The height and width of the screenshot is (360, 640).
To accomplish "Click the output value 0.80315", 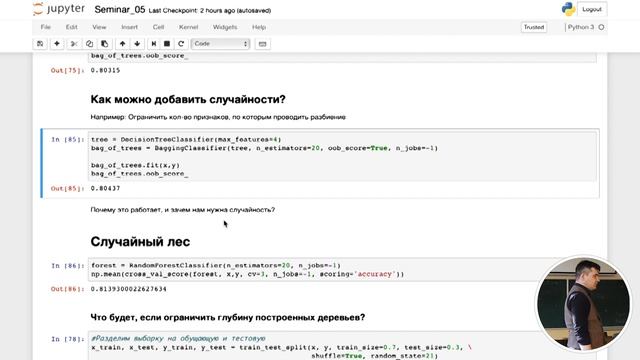I will 105,70.
